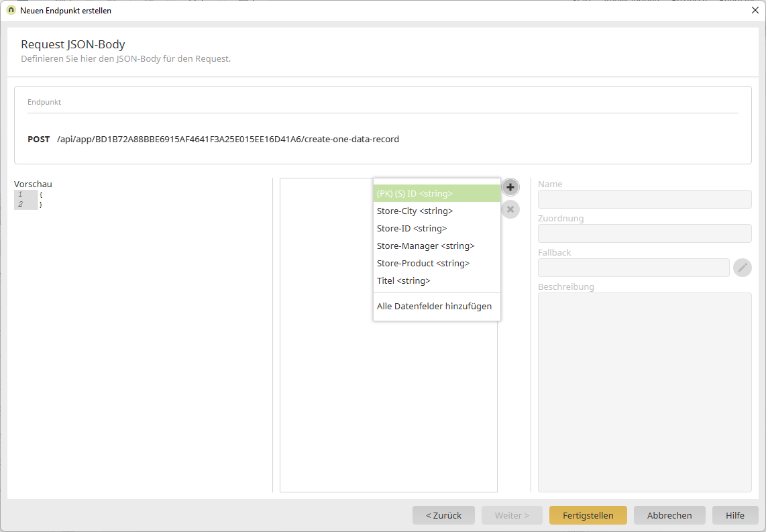
Task: Click the Request JSON-Body heading
Action: pos(73,44)
